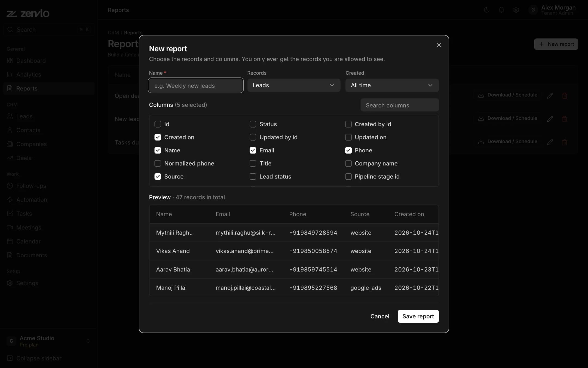Click the Documents sidebar icon
The height and width of the screenshot is (368, 588).
10,255
